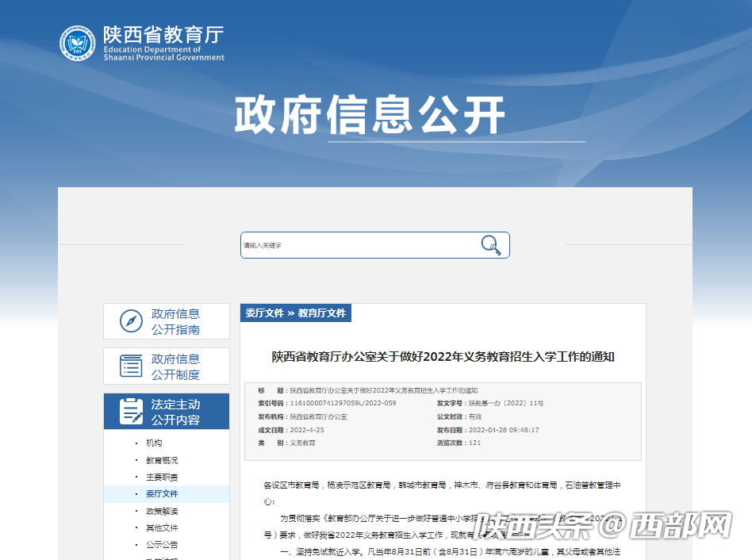The height and width of the screenshot is (560, 752).
Task: Open 机构 in sidebar list
Action: 154,443
